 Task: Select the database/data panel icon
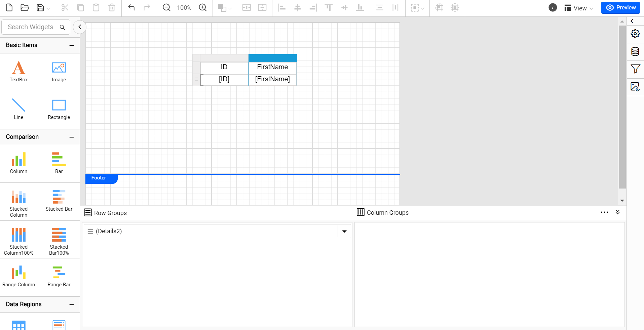click(635, 51)
